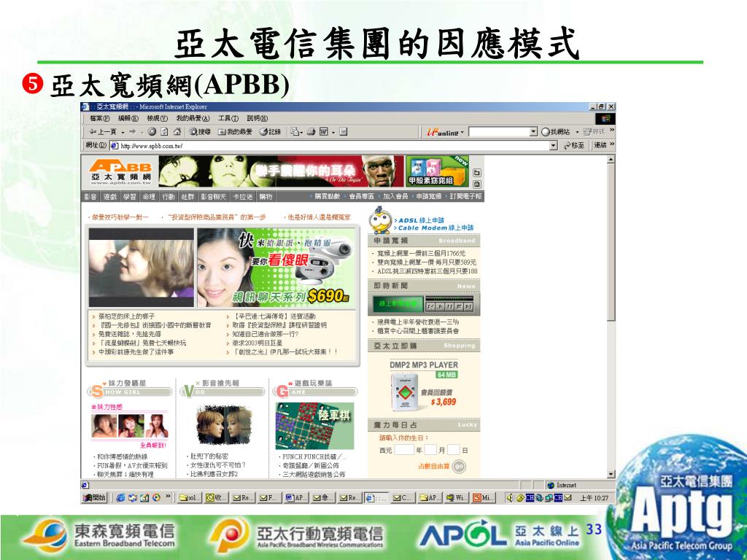The width and height of the screenshot is (747, 560).
Task: Click the round go button under 占數自由算
Action: 458,466
